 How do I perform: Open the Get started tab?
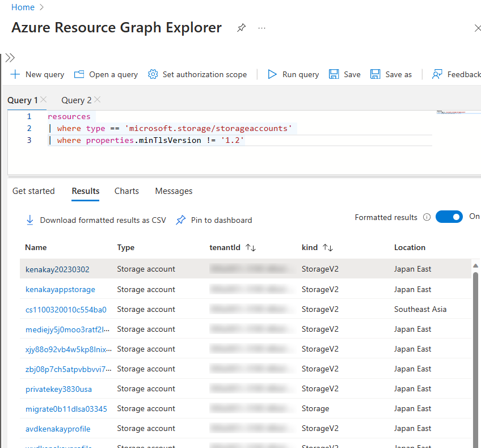click(33, 191)
